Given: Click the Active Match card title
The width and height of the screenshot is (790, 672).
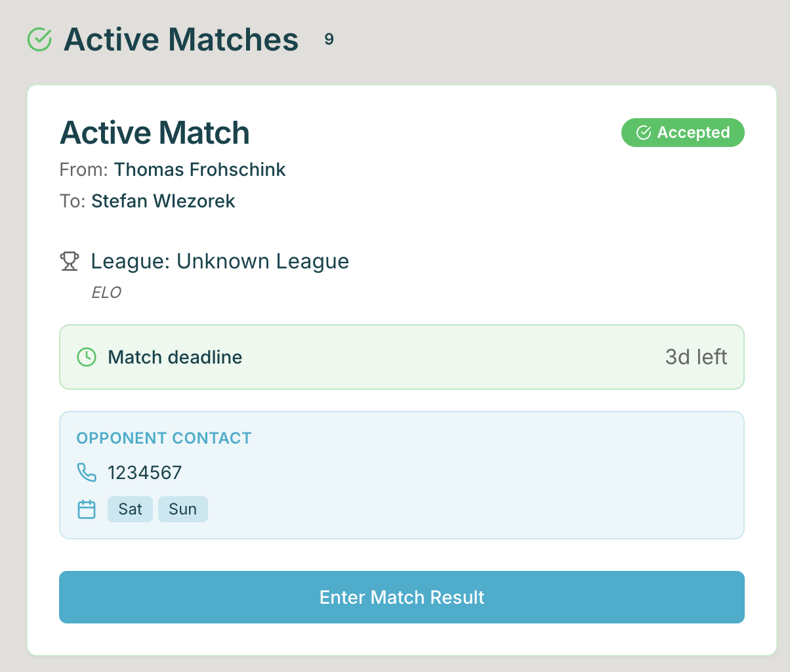Looking at the screenshot, I should click(x=155, y=133).
